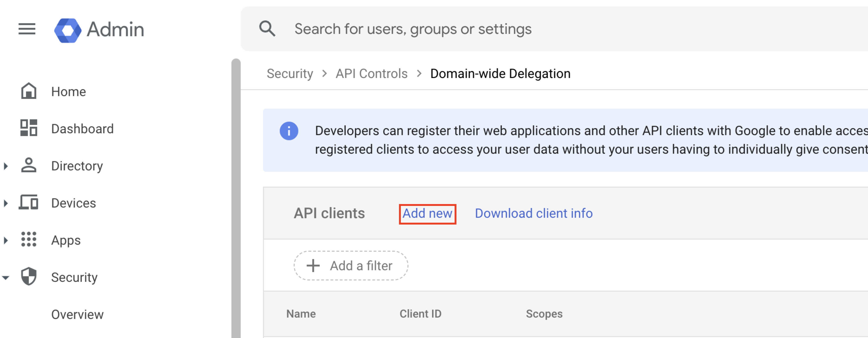Click the Google Admin logo

point(68,30)
